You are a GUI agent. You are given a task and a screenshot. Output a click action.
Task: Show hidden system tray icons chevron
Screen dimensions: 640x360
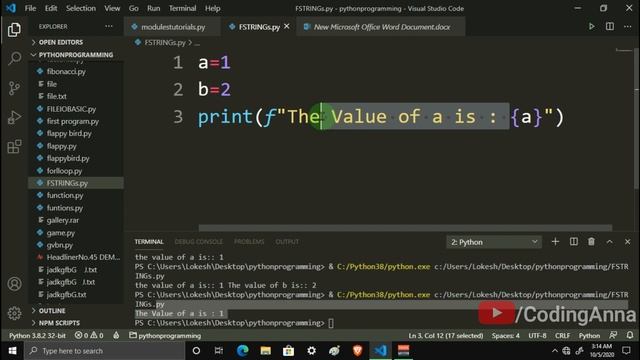tap(554, 351)
